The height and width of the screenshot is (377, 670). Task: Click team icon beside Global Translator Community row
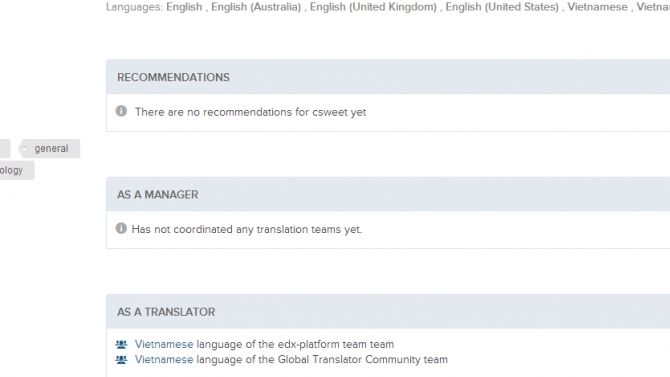[121, 359]
